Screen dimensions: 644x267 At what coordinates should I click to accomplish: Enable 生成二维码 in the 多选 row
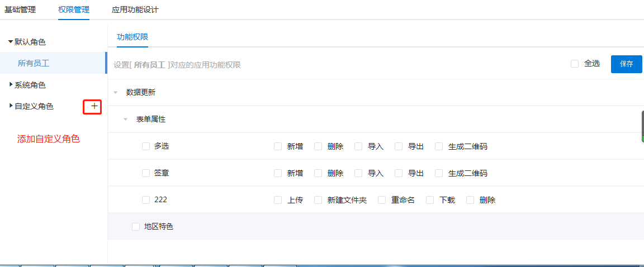pyautogui.click(x=439, y=146)
